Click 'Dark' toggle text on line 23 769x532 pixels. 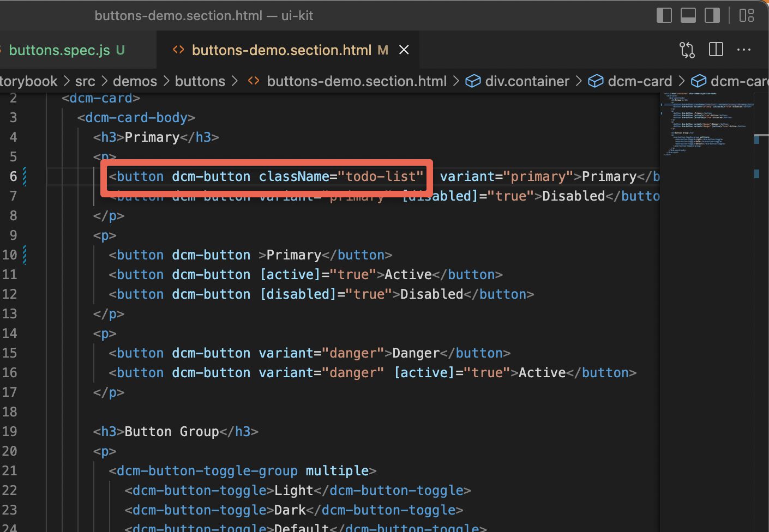tap(290, 510)
